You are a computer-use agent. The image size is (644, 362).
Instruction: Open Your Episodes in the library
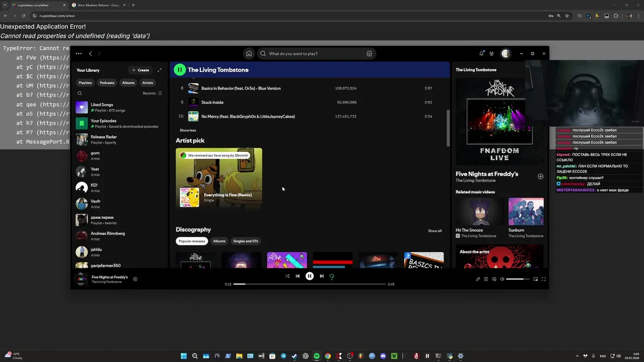pyautogui.click(x=119, y=123)
